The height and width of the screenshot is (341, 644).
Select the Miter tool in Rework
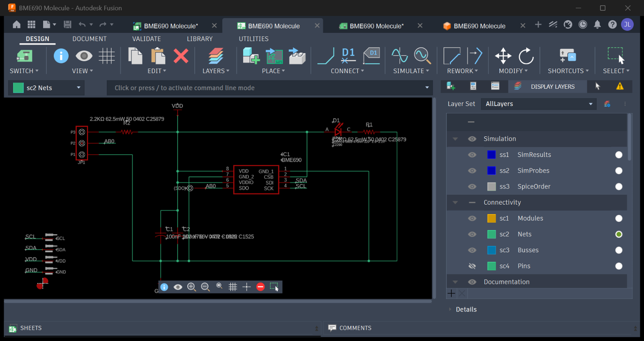[452, 56]
